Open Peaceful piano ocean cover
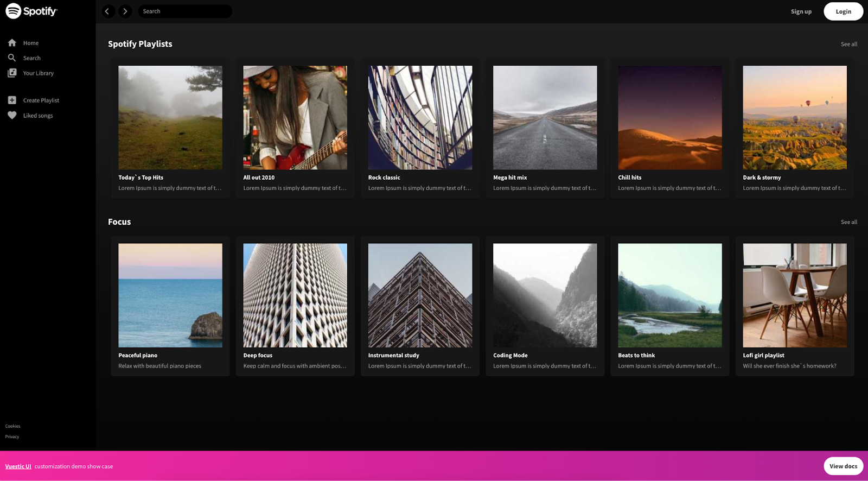 (170, 295)
